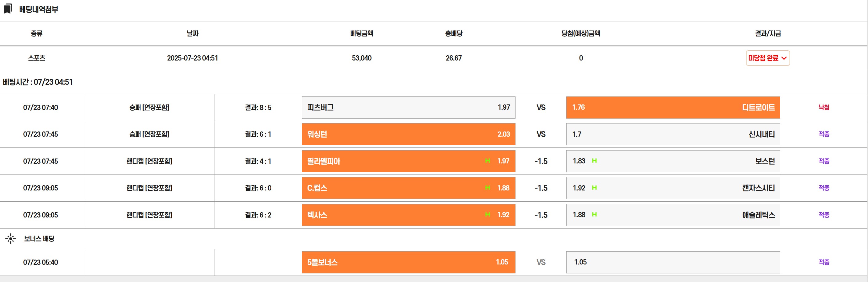Click the 종류 column header
Viewport: 868px width, 282px height.
[36, 33]
